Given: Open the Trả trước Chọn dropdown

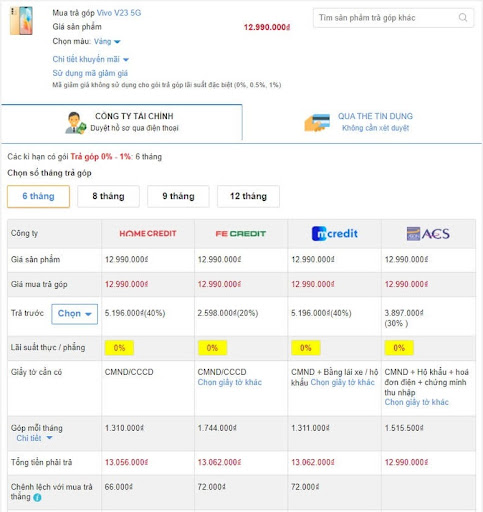Looking at the screenshot, I should click(74, 314).
